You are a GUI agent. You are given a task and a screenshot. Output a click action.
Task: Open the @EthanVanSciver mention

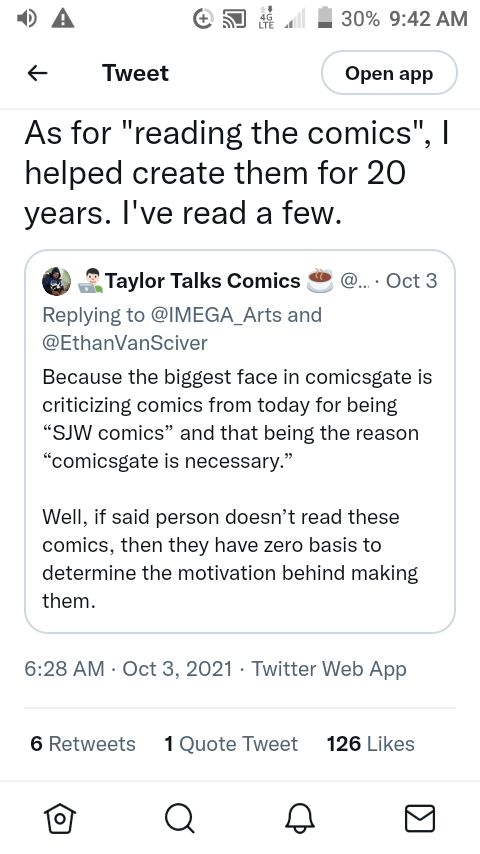tap(125, 343)
